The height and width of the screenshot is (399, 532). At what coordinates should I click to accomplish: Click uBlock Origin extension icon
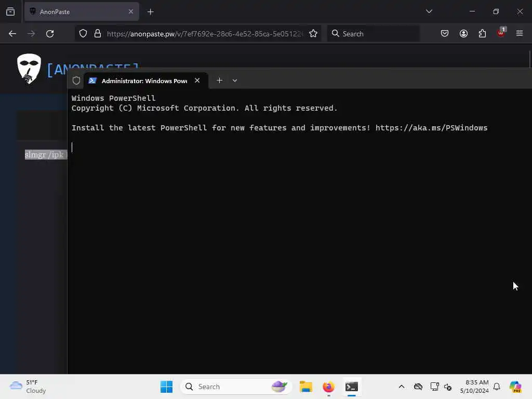(x=501, y=33)
